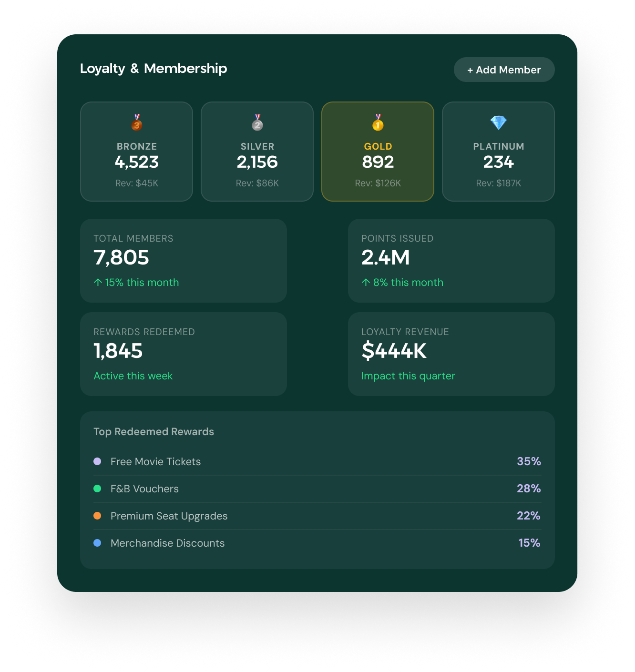
Task: Click the green arrow beside 8% this month
Action: point(366,283)
